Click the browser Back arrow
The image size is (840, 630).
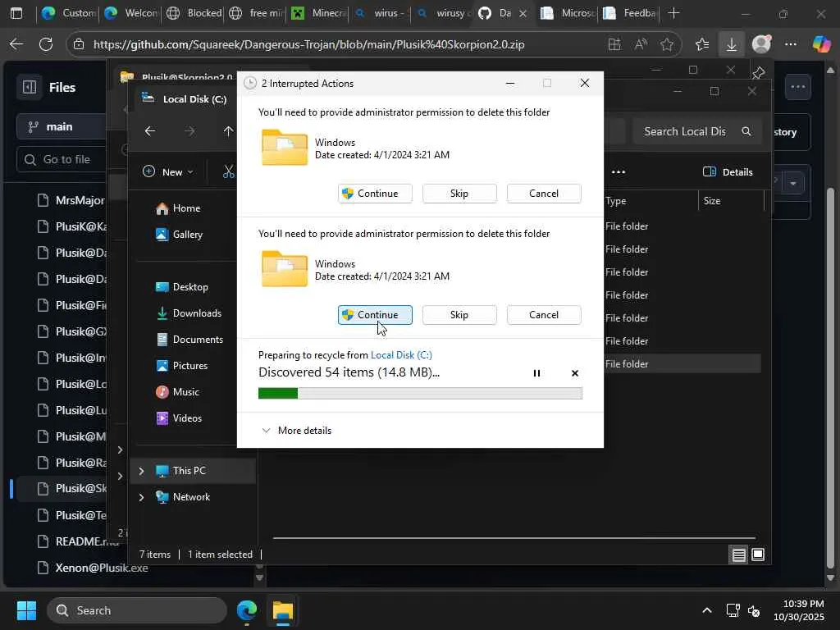[16, 44]
